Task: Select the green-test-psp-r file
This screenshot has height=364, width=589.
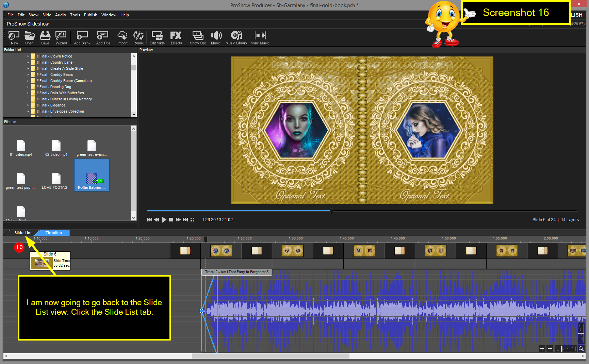Action: [21, 181]
